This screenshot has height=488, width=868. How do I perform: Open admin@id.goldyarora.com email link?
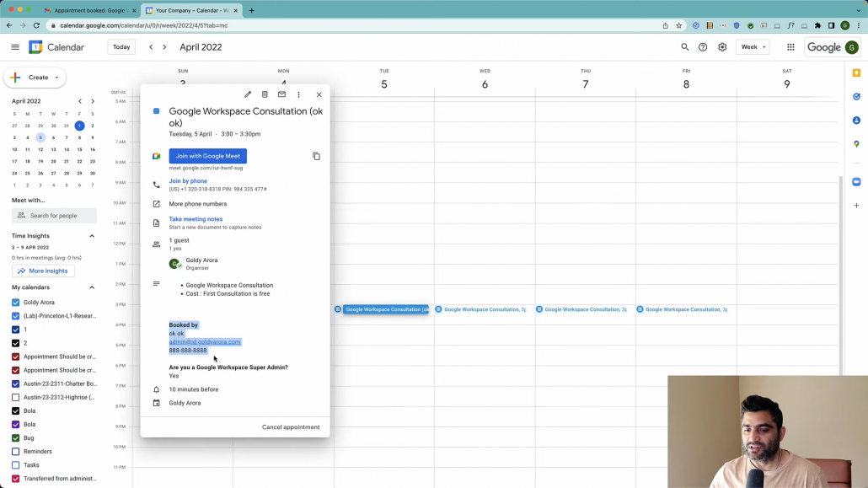[x=205, y=341]
